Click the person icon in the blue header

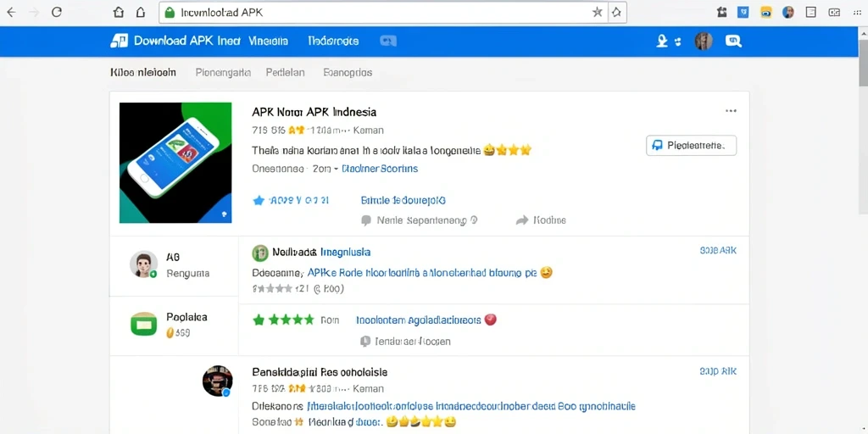(661, 41)
